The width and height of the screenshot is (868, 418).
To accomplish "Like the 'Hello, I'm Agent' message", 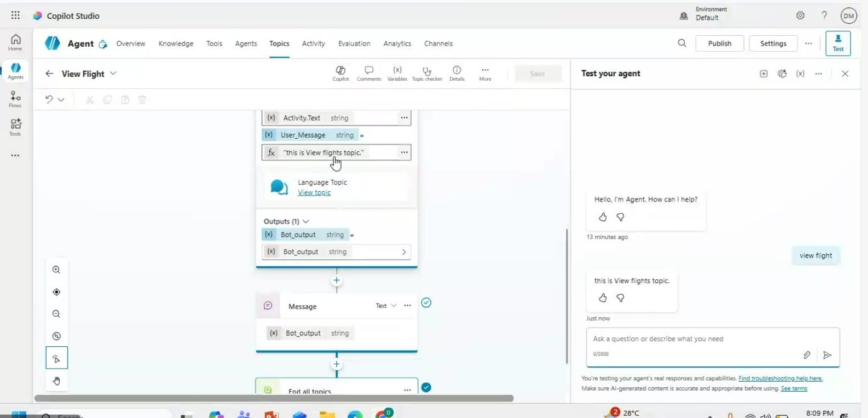I will (x=603, y=217).
